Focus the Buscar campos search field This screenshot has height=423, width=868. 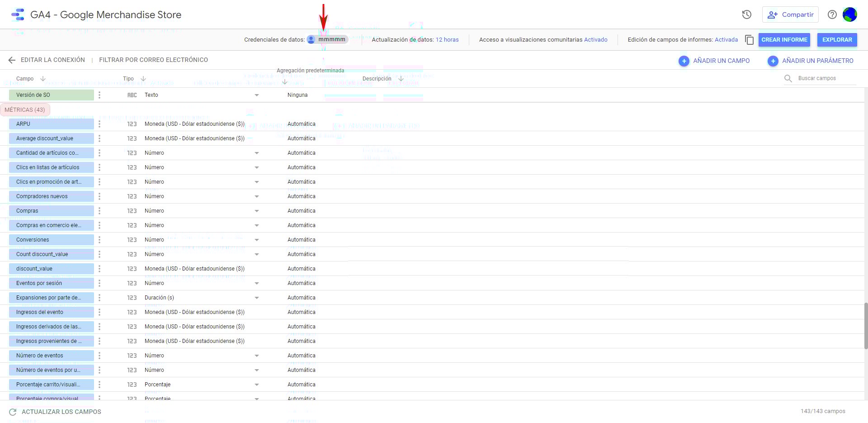(x=826, y=78)
